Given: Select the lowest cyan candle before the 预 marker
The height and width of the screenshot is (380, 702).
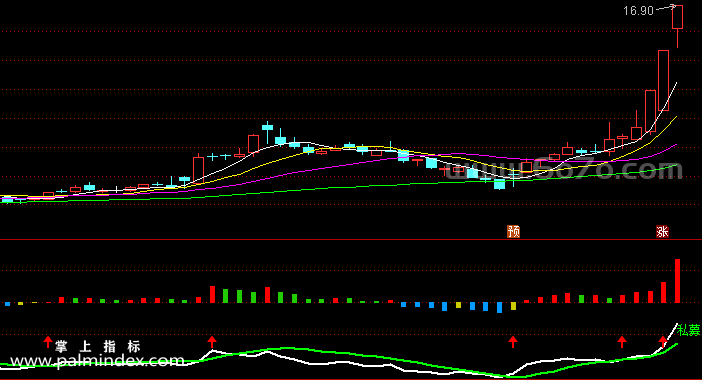Looking at the screenshot, I should click(500, 184).
